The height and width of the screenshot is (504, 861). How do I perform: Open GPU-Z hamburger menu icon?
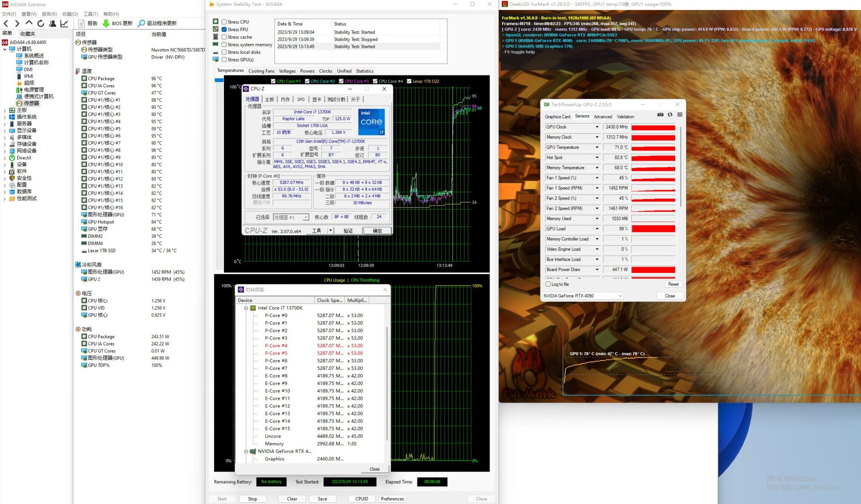tap(680, 115)
